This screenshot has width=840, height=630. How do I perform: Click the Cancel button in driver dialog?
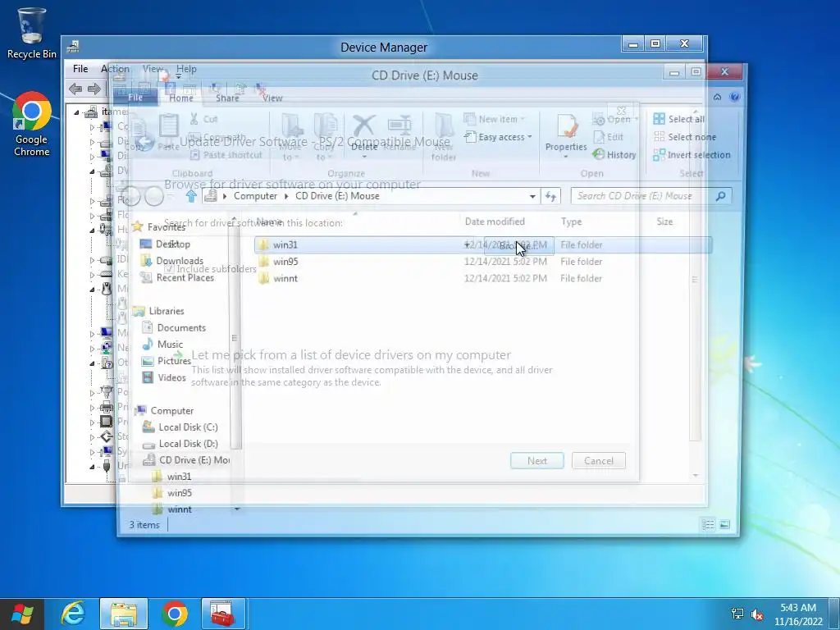click(598, 461)
